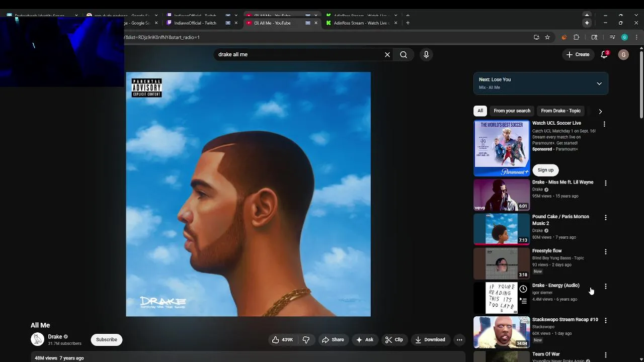Open Watch UCL Soccer Live ad thumbnail
Viewport: 644px width, 362px height.
tap(502, 148)
